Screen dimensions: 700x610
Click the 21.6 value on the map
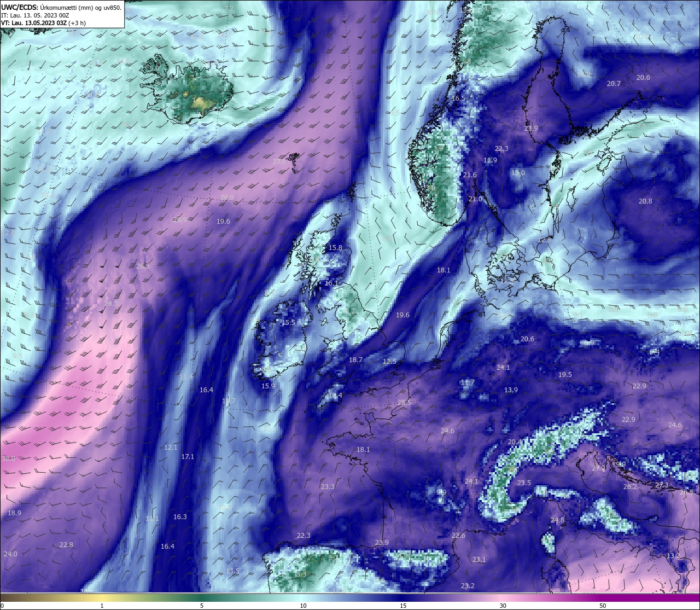click(470, 175)
